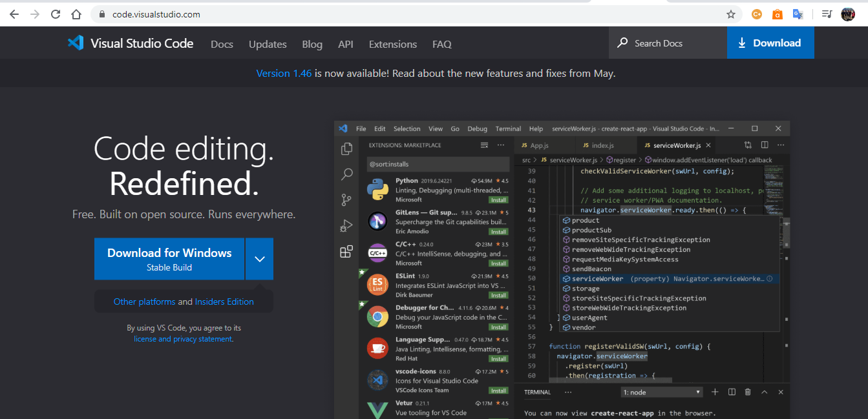Click the browser address bar URL
This screenshot has width=868, height=419.
coord(156,14)
